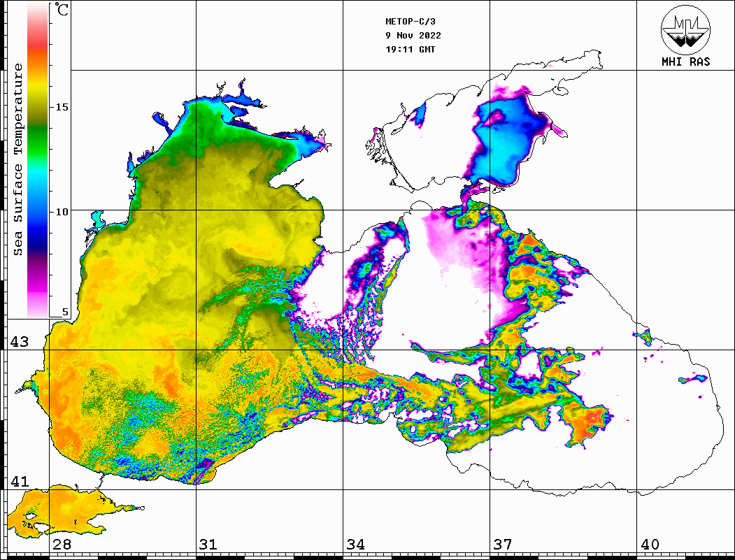Click longitude label '40'
Viewport: 735px width, 560px height.
click(x=650, y=544)
